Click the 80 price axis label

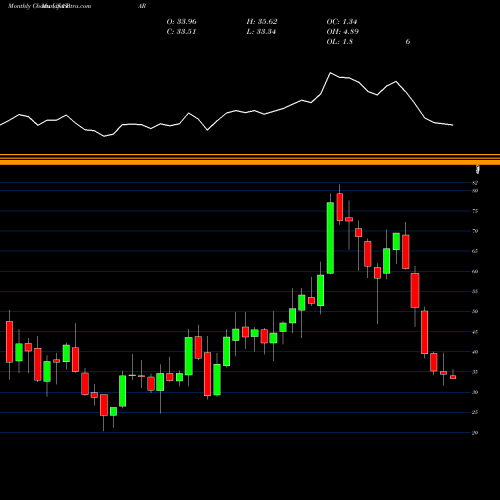coord(475,191)
